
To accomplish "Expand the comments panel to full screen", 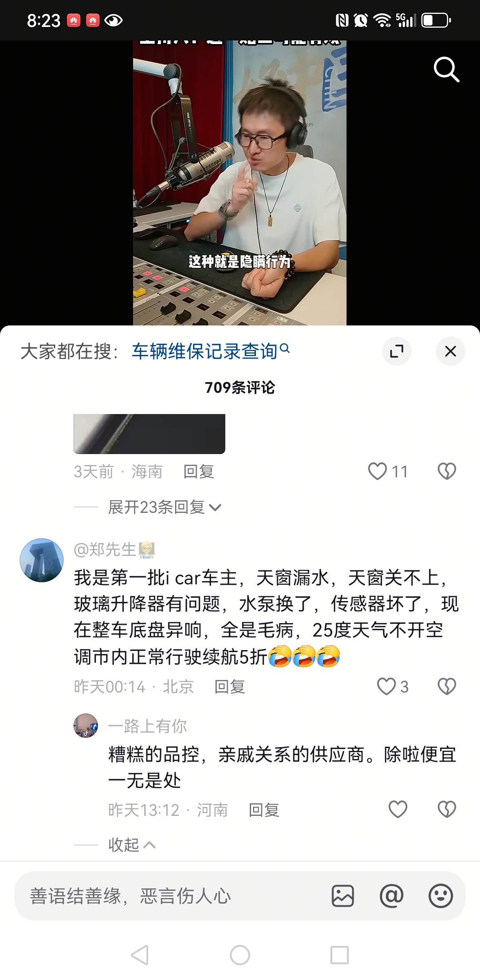I will click(397, 351).
